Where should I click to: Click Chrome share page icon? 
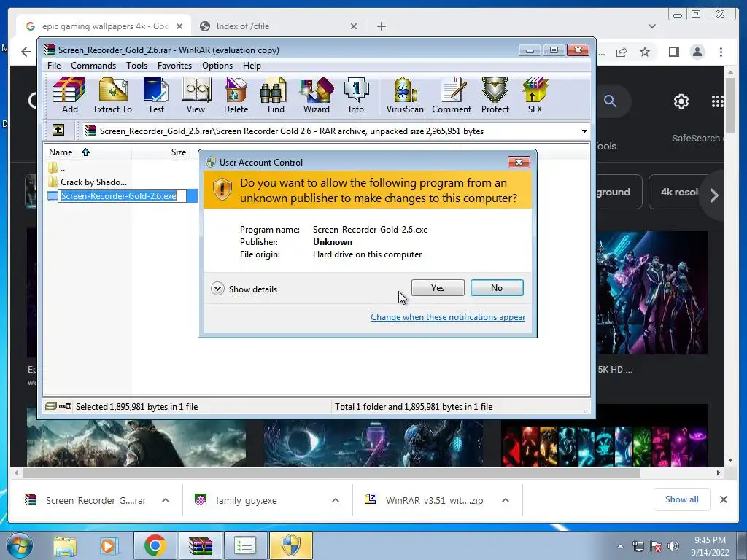point(622,52)
